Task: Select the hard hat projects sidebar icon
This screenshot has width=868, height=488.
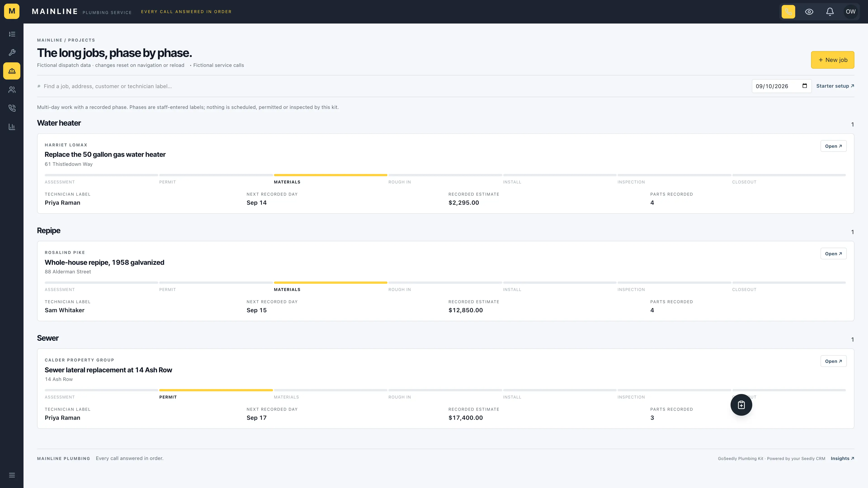Action: 12,71
